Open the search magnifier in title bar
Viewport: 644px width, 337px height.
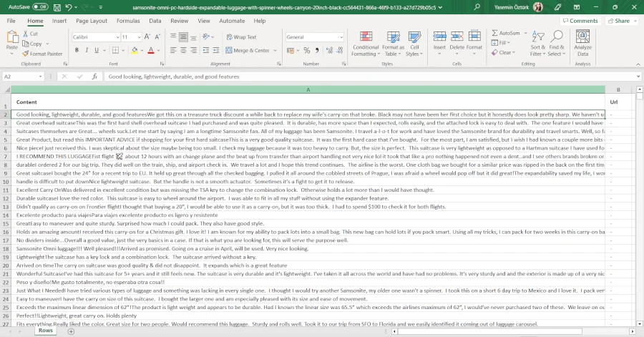click(477, 7)
